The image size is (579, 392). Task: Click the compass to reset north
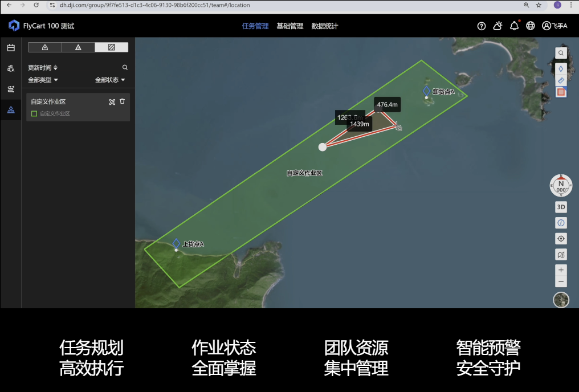[x=561, y=186]
